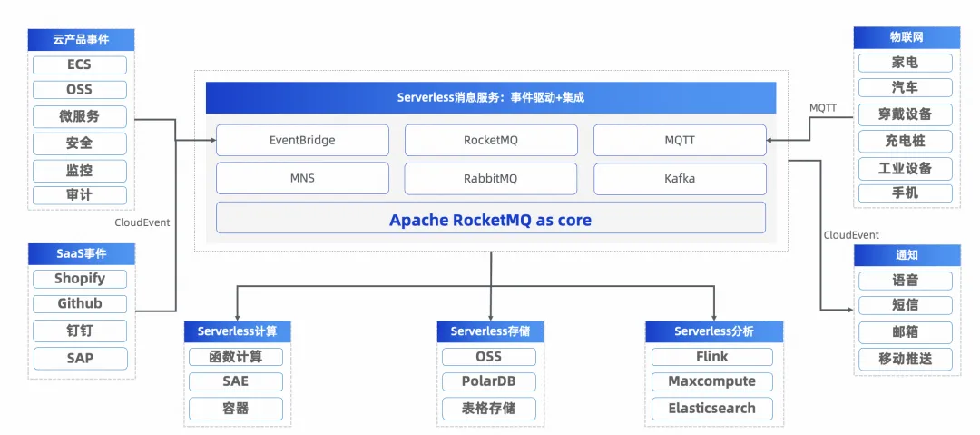980x435 pixels.
Task: Select the 监控 box
Action: (79, 170)
